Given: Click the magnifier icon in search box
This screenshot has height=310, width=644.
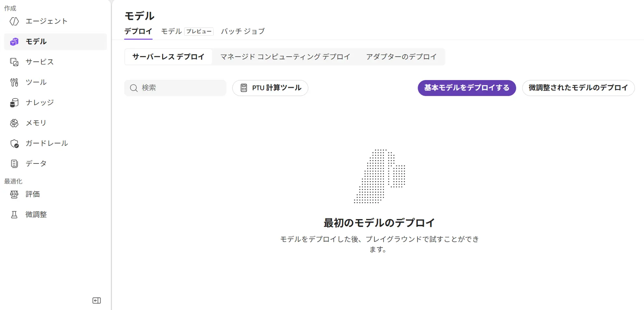Looking at the screenshot, I should point(134,88).
